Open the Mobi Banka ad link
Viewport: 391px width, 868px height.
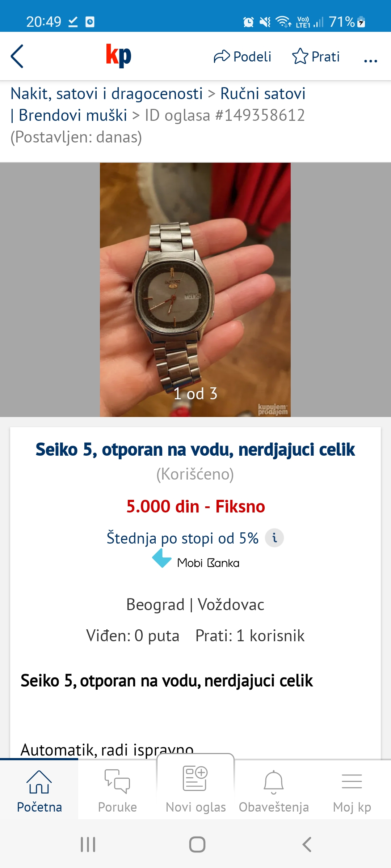(x=195, y=559)
